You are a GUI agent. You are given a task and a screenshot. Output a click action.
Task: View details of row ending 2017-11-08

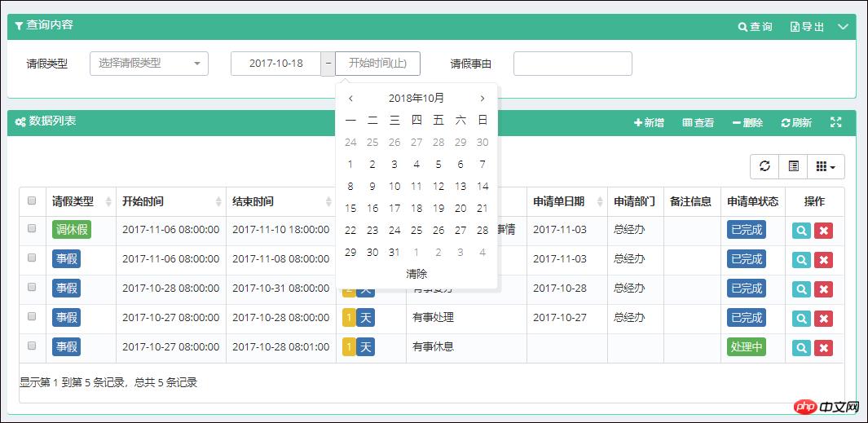[801, 260]
